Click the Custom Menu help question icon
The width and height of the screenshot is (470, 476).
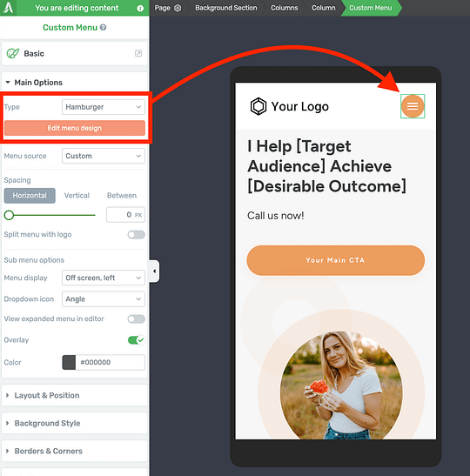104,27
